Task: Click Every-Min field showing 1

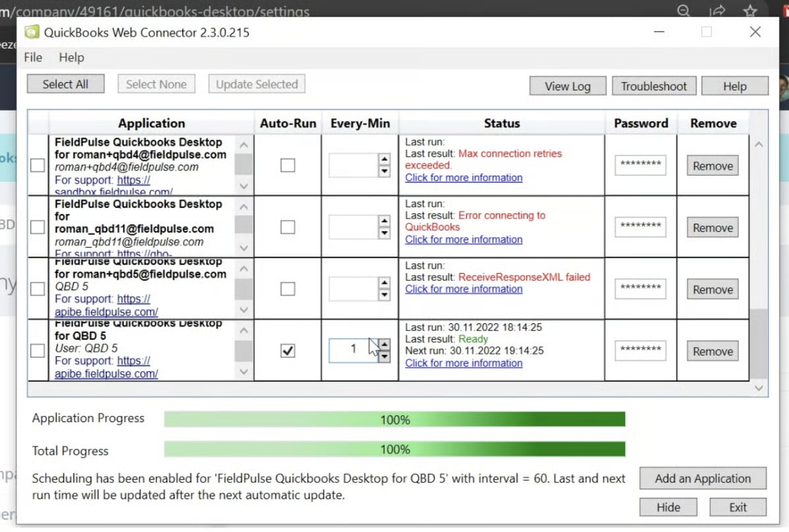Action: pos(353,350)
